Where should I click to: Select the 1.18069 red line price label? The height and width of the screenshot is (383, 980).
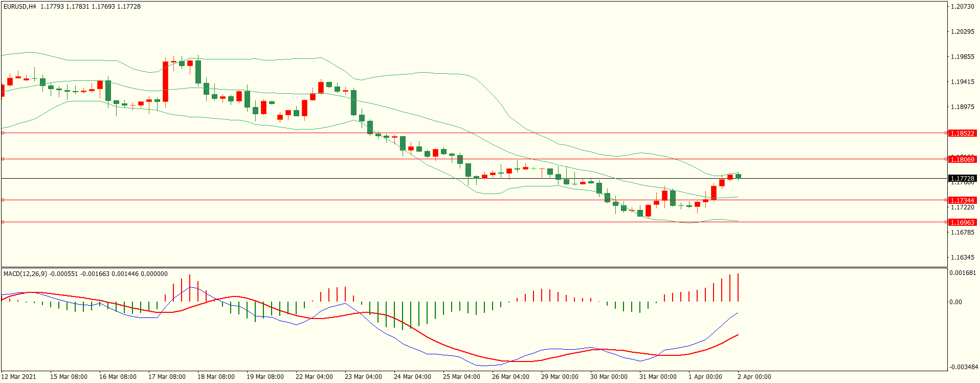click(962, 159)
